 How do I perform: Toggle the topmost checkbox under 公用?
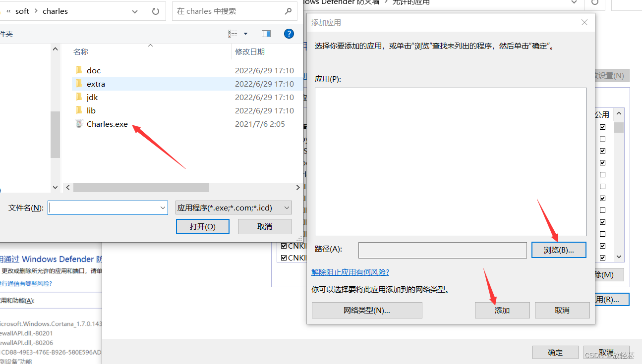[603, 127]
